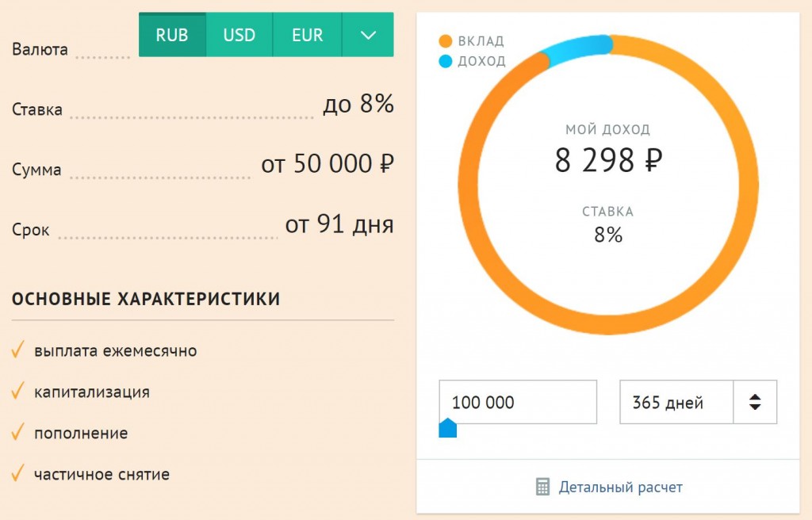The width and height of the screenshot is (812, 520).
Task: Click the blue income segment of the ring
Action: click(575, 48)
